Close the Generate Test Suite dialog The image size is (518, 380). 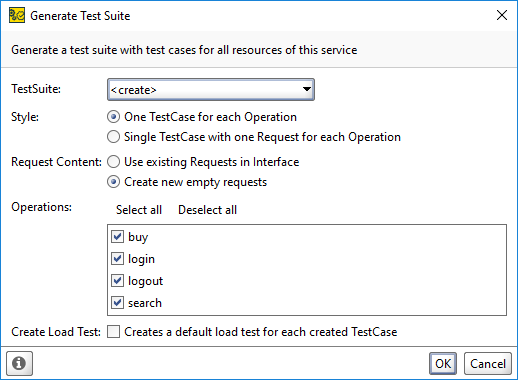point(502,15)
